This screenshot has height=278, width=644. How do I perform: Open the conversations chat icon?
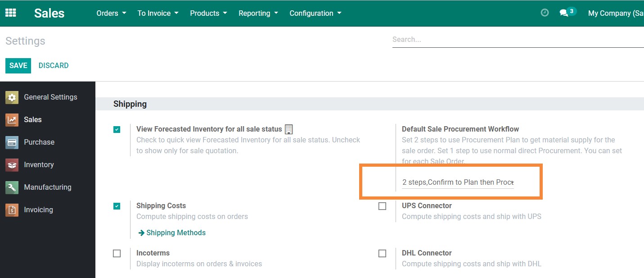click(564, 13)
